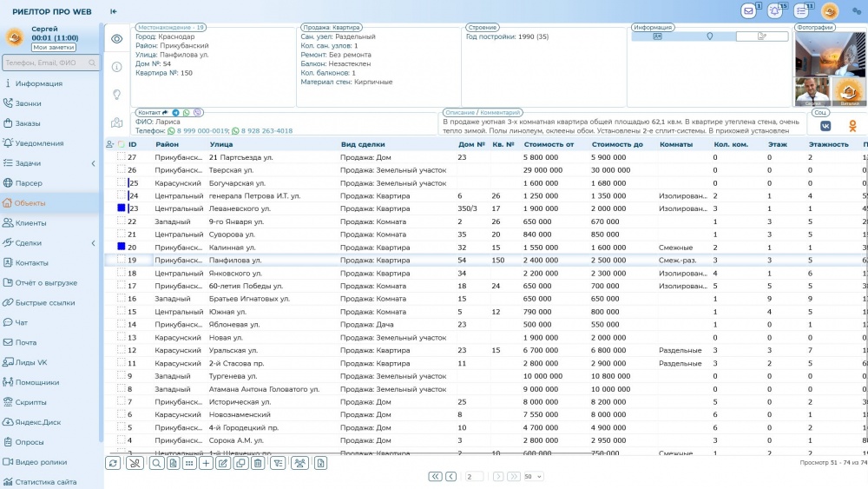This screenshot has height=489, width=868.
Task: Click the plus icon to add object
Action: point(206,464)
